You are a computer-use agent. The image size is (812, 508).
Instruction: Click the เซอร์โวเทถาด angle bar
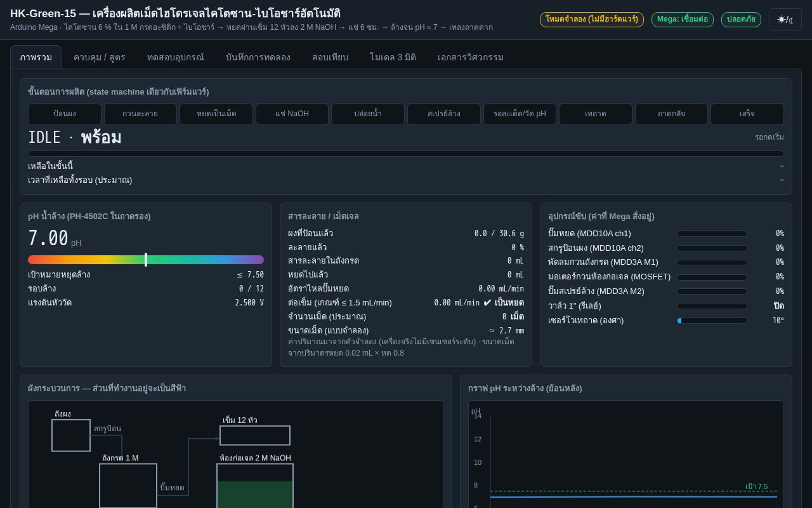click(x=712, y=321)
